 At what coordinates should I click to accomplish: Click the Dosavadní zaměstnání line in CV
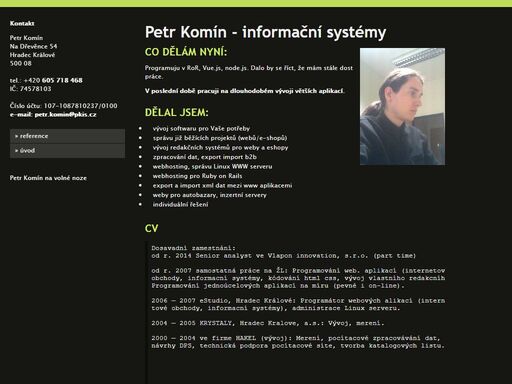(193, 248)
